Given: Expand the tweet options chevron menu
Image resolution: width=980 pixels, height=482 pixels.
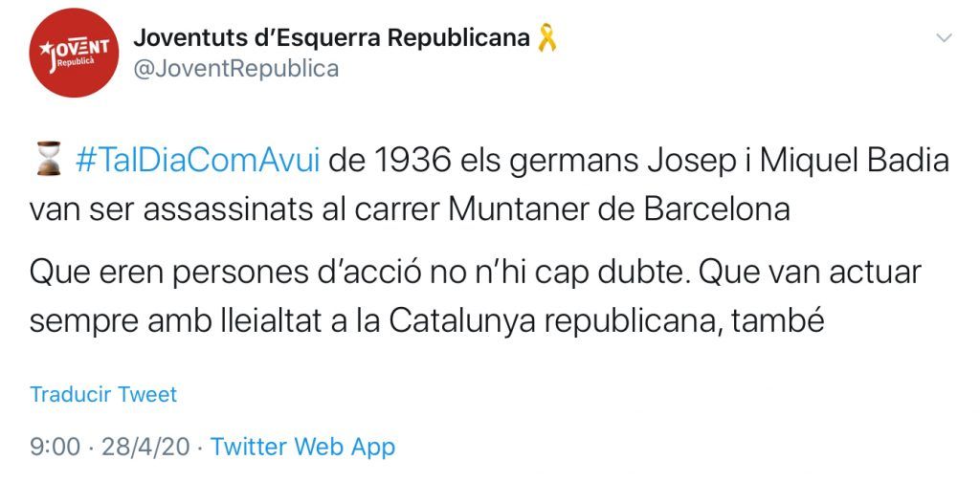Looking at the screenshot, I should pyautogui.click(x=944, y=38).
